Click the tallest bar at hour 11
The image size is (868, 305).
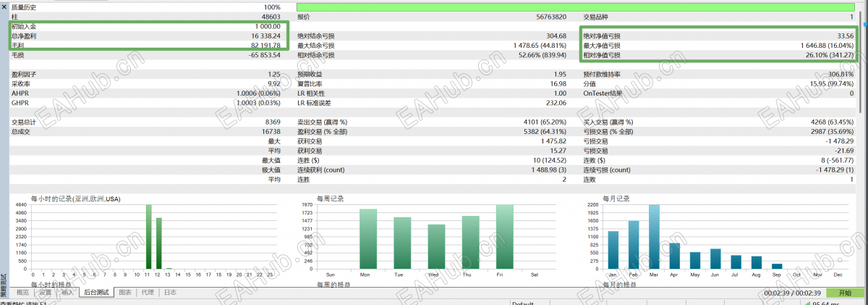click(x=149, y=237)
